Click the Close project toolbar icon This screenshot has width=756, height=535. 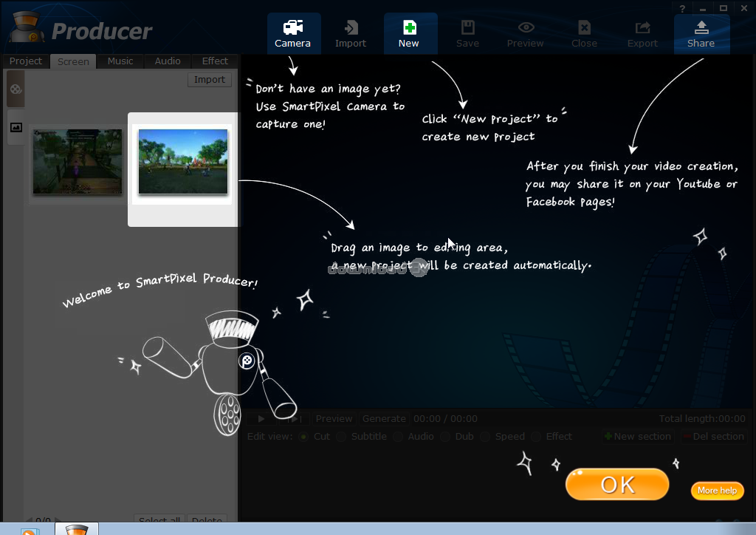point(585,33)
